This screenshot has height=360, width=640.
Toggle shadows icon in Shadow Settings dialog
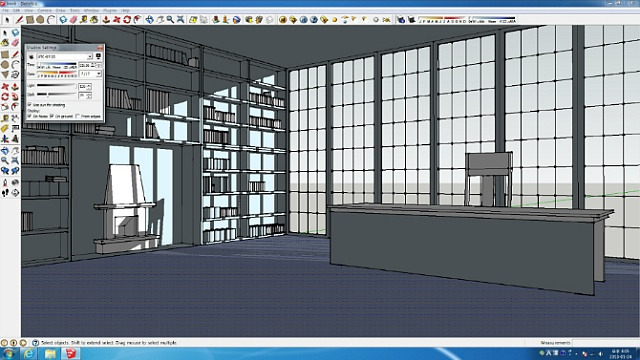[31, 57]
